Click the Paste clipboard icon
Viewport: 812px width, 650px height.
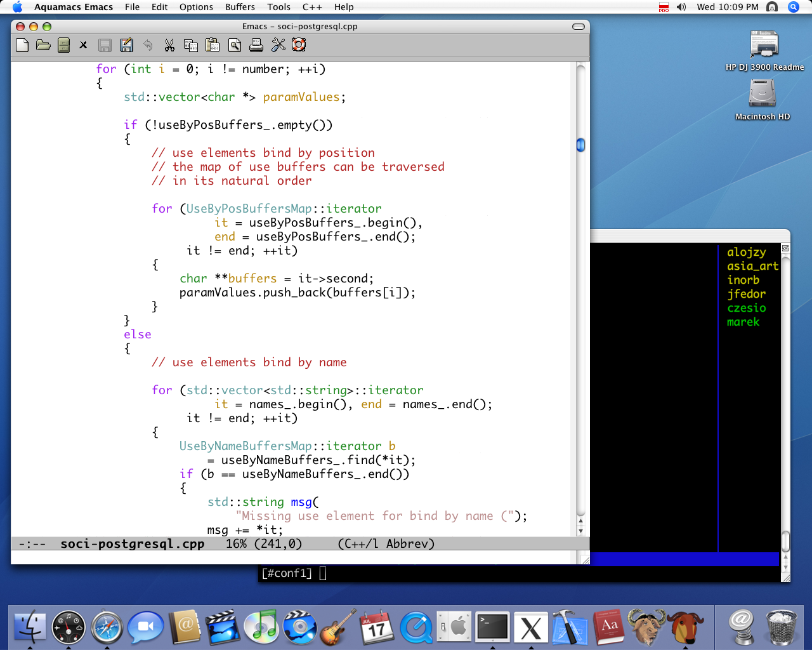[213, 45]
